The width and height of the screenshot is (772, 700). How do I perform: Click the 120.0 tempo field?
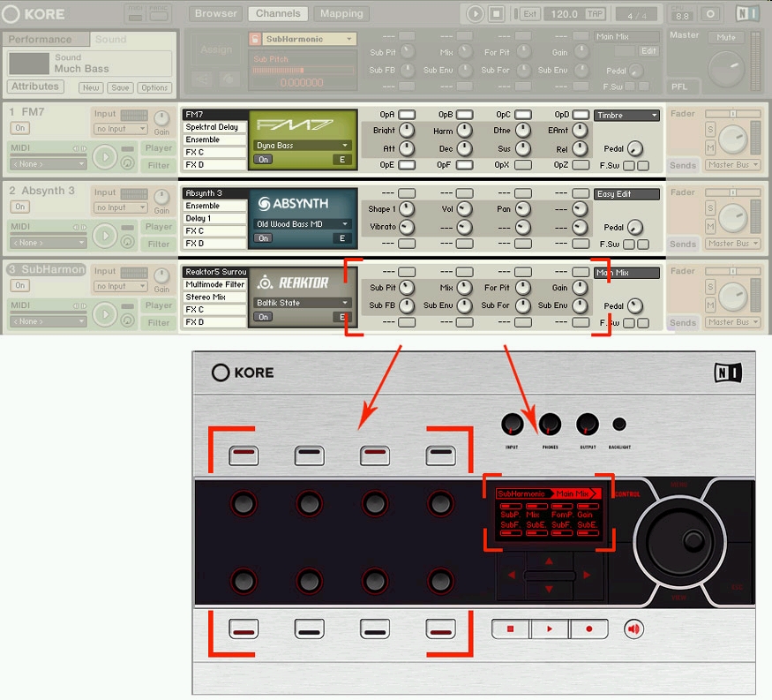pos(564,14)
